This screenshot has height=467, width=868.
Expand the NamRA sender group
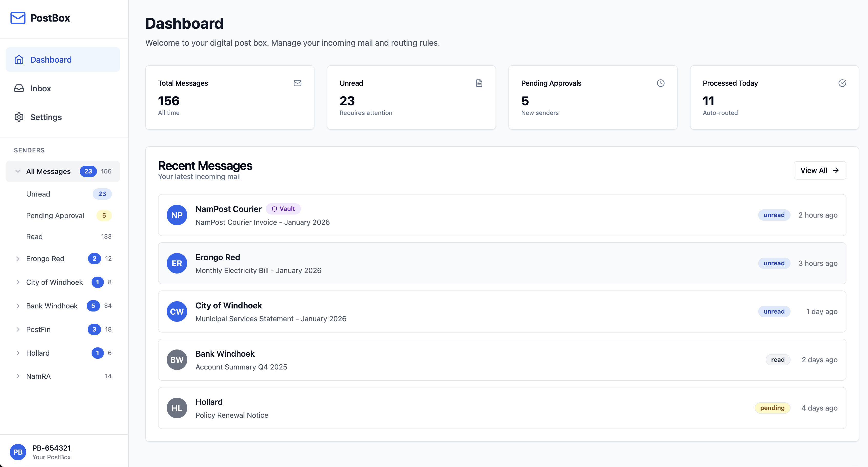(18, 376)
